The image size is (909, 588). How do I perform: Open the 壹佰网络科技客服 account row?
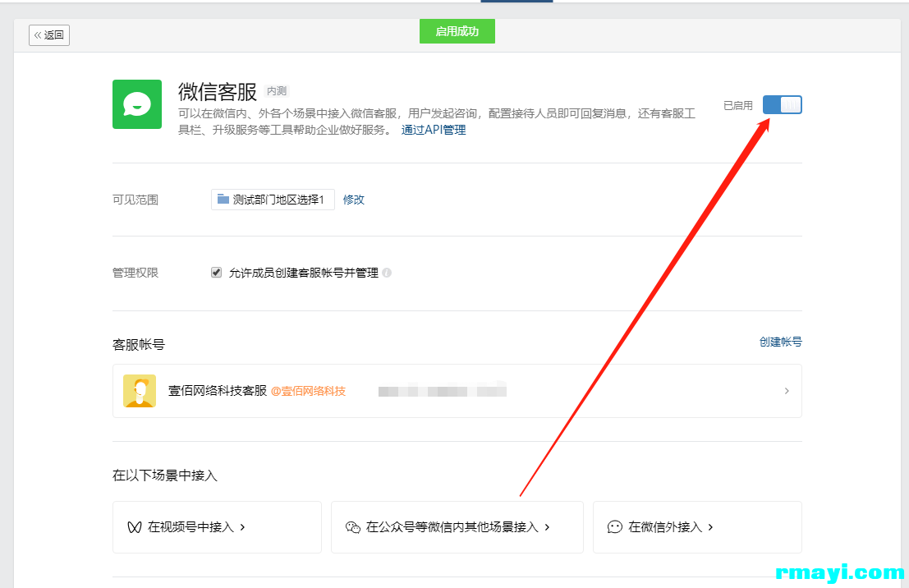(x=457, y=391)
